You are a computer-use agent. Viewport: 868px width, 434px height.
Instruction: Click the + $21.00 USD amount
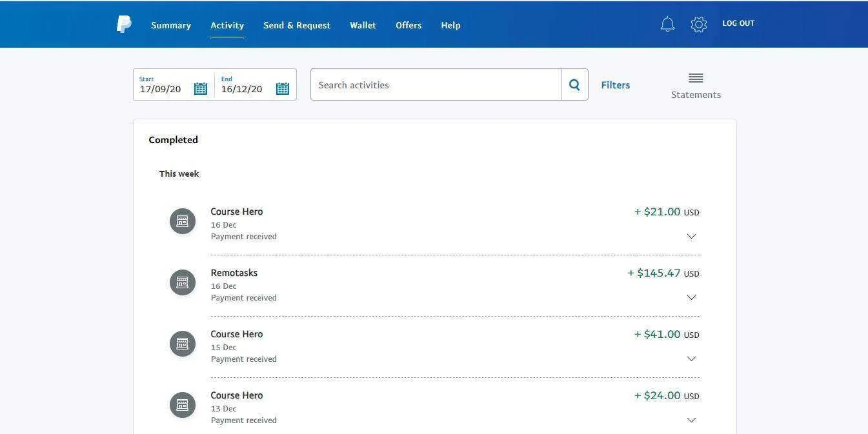[x=667, y=212]
